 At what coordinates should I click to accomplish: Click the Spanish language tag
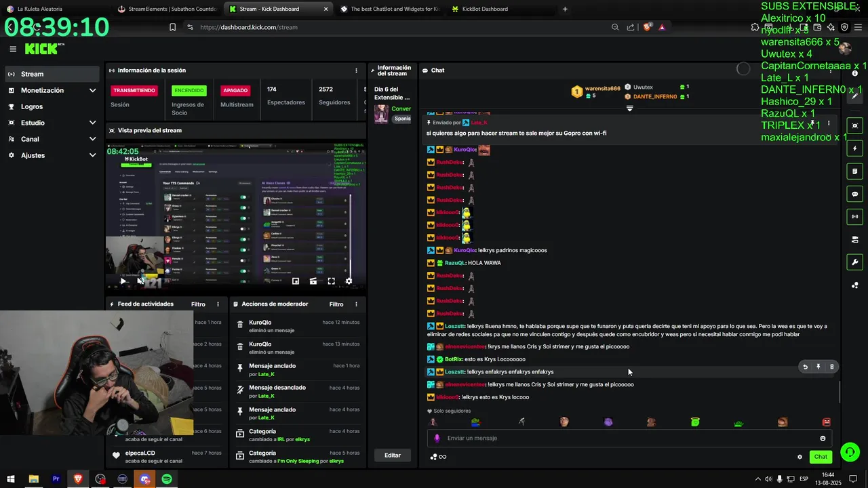click(402, 119)
